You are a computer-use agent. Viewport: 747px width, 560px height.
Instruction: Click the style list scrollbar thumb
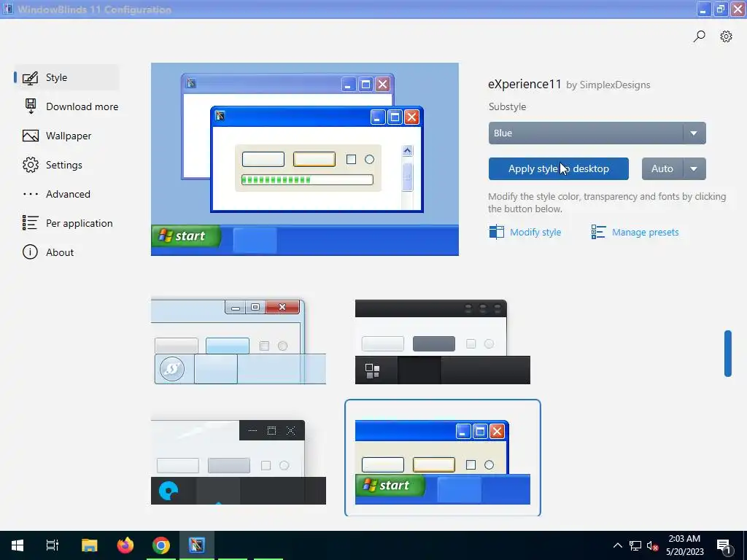click(727, 354)
